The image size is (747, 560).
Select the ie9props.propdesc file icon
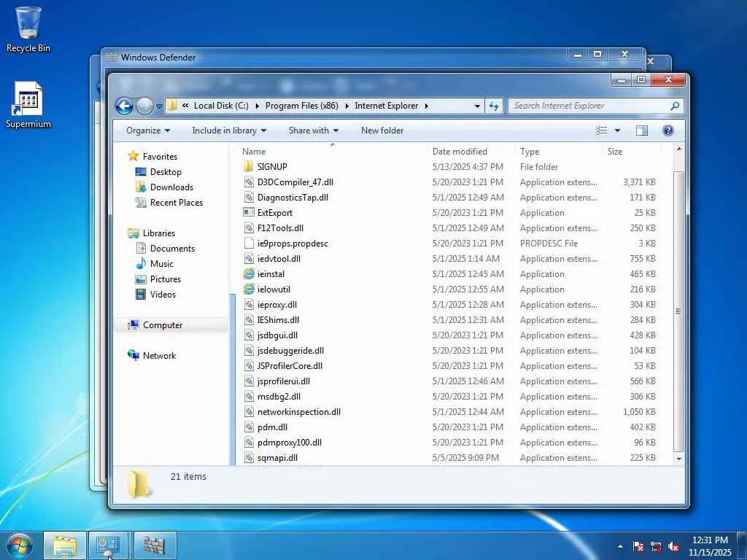[x=248, y=244]
